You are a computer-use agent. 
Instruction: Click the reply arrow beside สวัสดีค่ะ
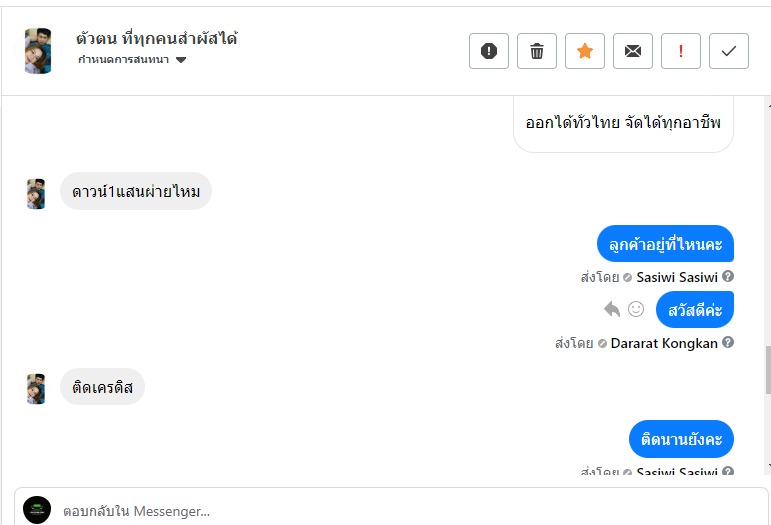[612, 310]
